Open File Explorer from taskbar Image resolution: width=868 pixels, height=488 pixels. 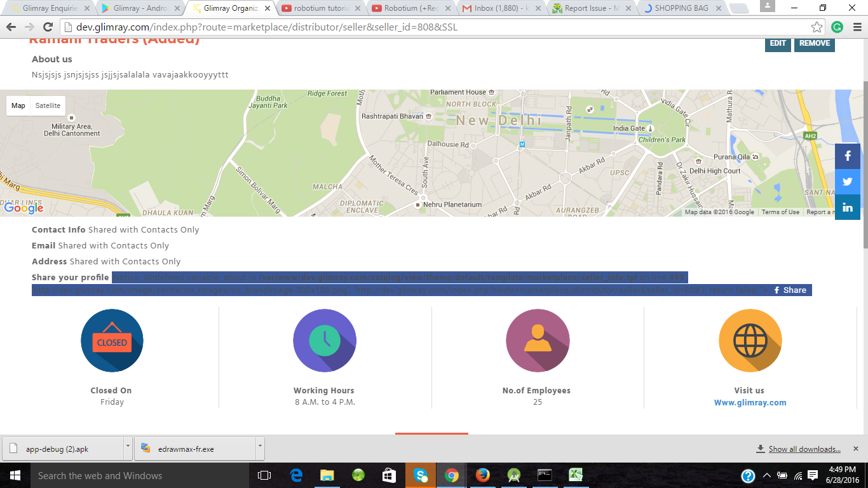(327, 475)
